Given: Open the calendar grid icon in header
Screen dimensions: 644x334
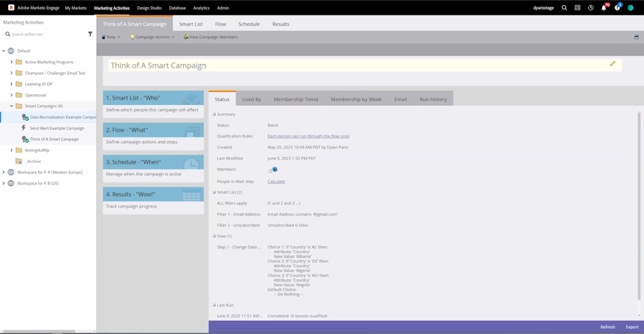Looking at the screenshot, I should coord(578,8).
